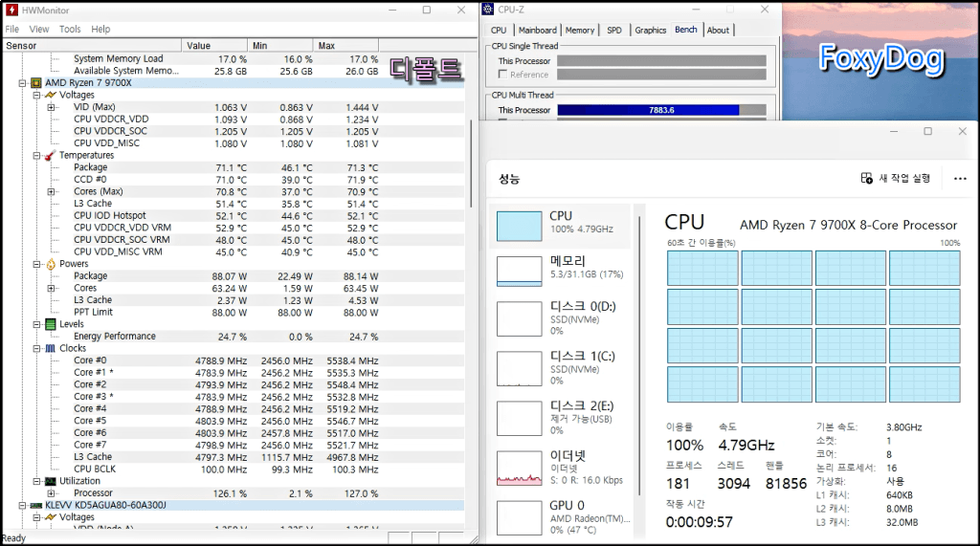This screenshot has width=980, height=546.
Task: Open the Tools menu in HWMonitor
Action: [70, 29]
